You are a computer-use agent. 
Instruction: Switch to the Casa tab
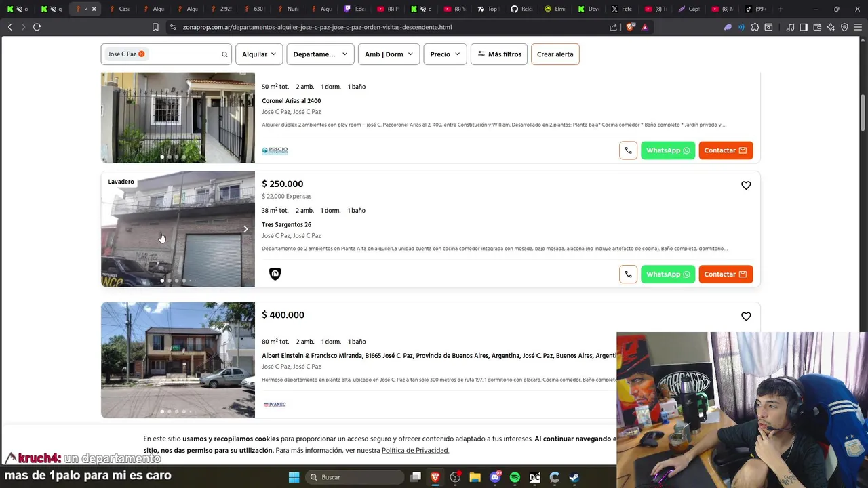click(x=120, y=9)
